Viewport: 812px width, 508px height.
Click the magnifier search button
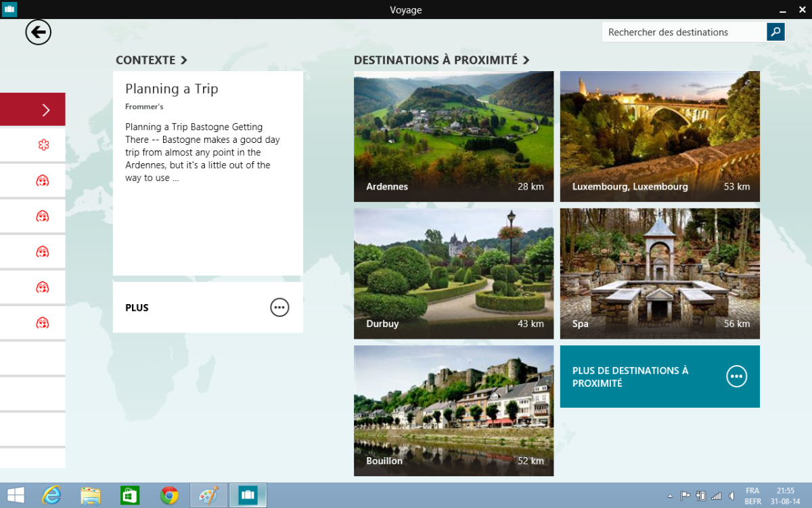[x=775, y=31]
